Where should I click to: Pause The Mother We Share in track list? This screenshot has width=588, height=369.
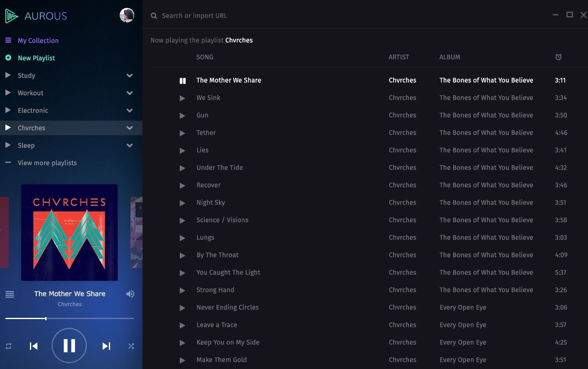coord(182,81)
